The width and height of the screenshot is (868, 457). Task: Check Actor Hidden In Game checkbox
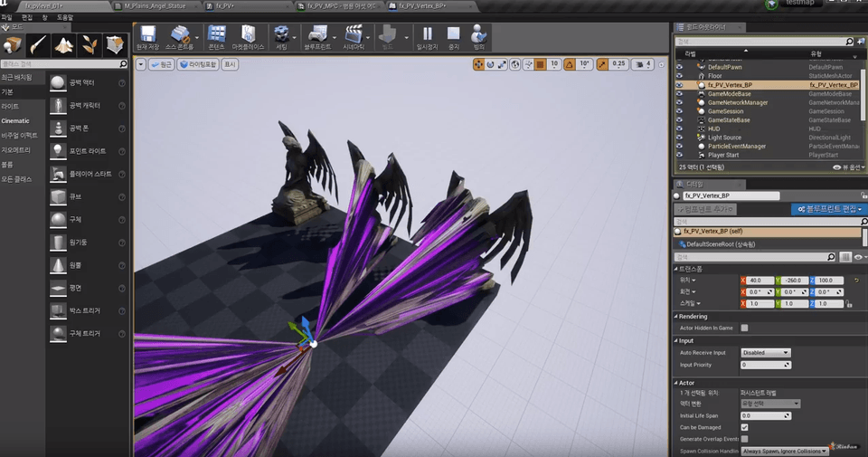click(744, 328)
